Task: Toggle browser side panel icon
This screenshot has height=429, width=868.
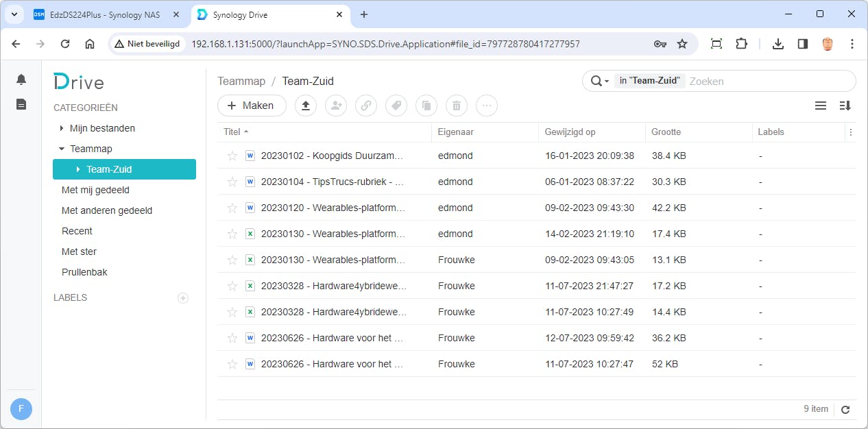Action: (x=803, y=44)
